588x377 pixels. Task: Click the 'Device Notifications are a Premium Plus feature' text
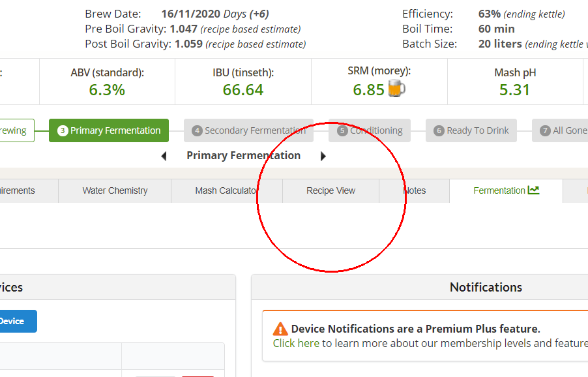(415, 329)
